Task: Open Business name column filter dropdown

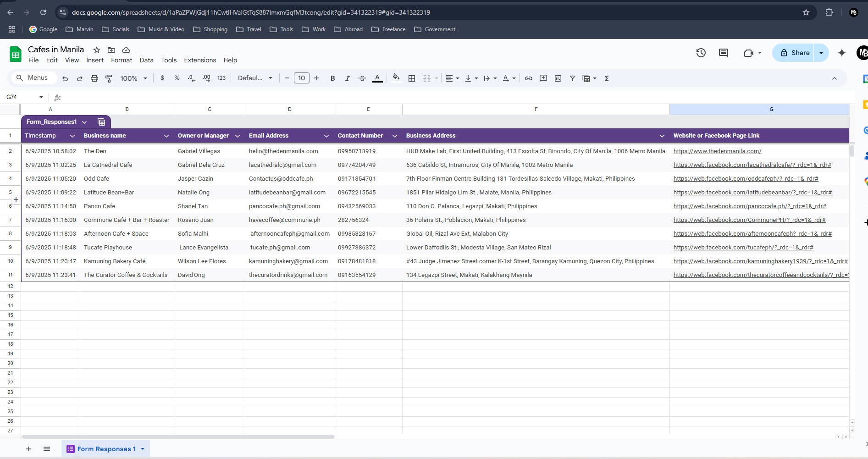Action: coord(166,136)
